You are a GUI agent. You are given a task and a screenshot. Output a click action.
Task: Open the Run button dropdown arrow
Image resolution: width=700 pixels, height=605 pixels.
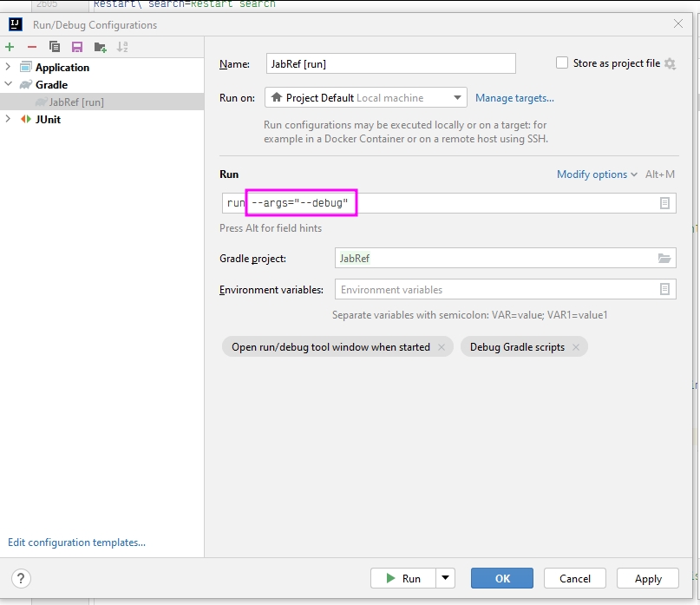click(445, 578)
